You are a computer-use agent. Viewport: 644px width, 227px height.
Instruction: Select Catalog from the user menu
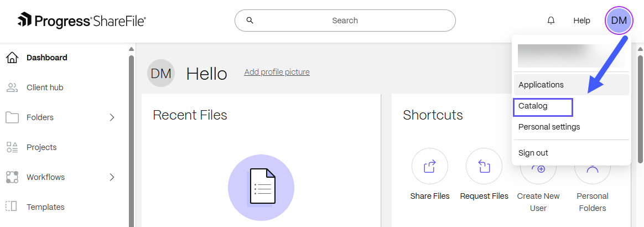[533, 106]
